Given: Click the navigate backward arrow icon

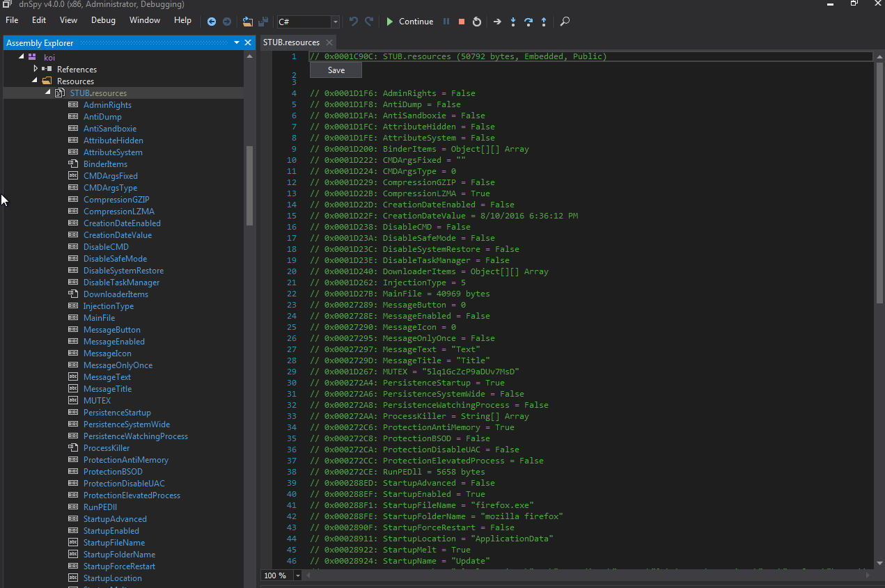Looking at the screenshot, I should (x=212, y=22).
